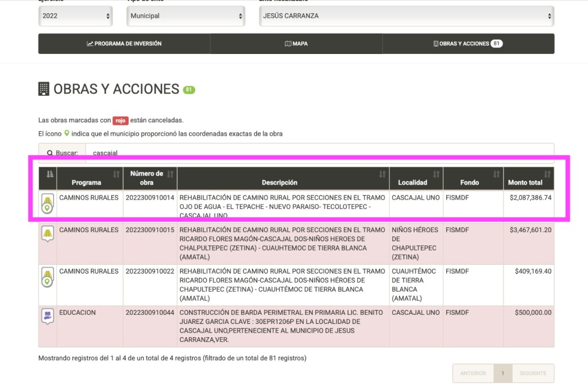588x386 pixels.
Task: Click the road icon for obra 2022300910015
Action: point(48,234)
